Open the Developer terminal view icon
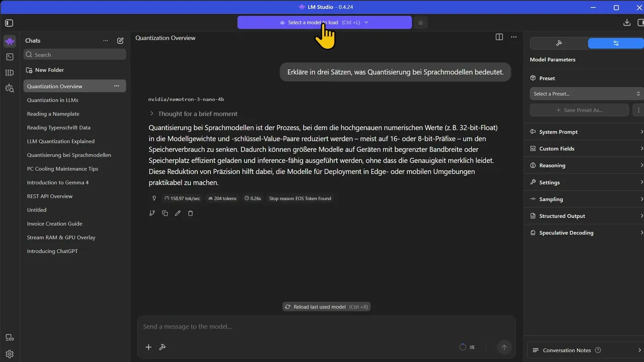644x362 pixels. coord(10,57)
